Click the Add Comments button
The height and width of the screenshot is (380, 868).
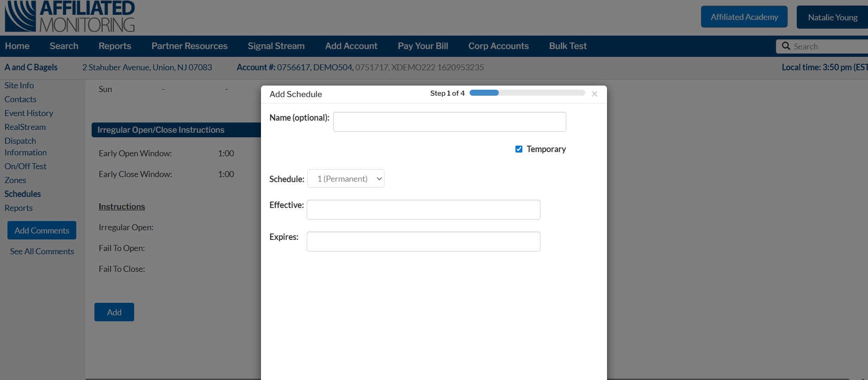42,230
